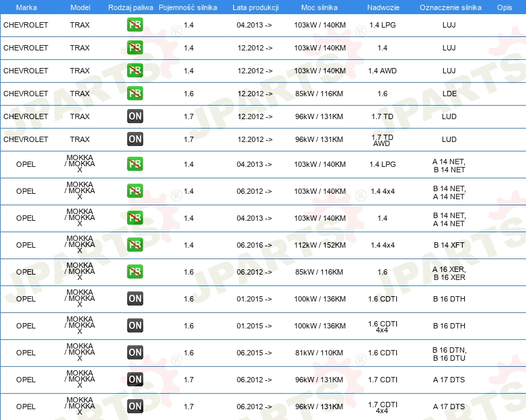Click the LDE engine code cell

coord(449,94)
